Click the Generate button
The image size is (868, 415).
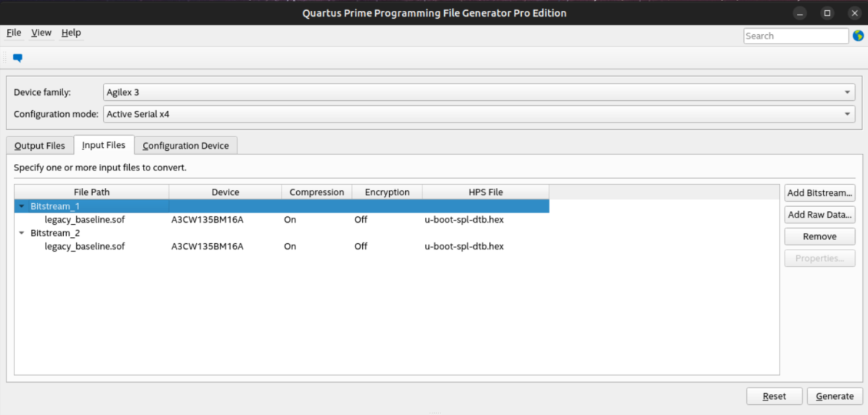click(835, 396)
